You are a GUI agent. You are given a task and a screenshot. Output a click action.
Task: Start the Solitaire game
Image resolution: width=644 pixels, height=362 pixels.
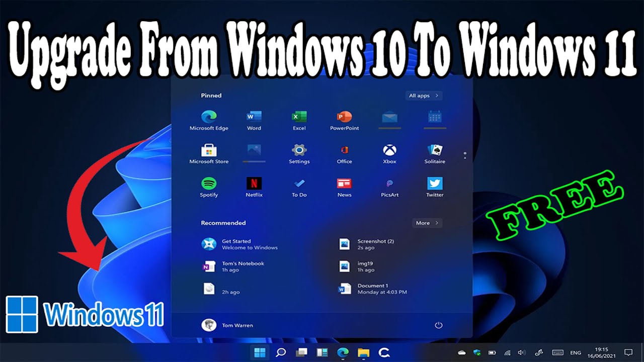point(435,154)
